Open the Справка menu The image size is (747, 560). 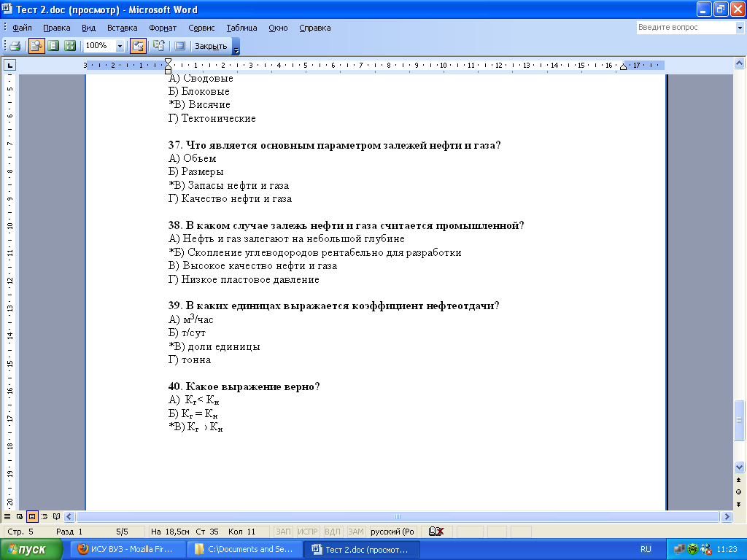click(315, 28)
